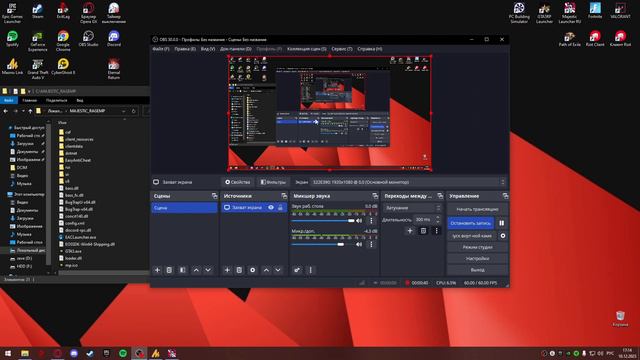Move the selected source down
Image resolution: width=640 pixels, height=360 pixels.
[x=278, y=270]
